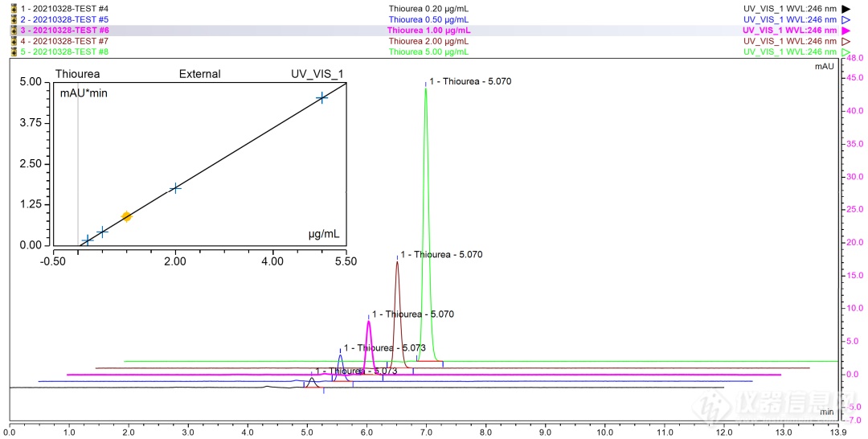The image size is (868, 439).
Task: Click the injection icon for TEST #7
Action: point(14,40)
